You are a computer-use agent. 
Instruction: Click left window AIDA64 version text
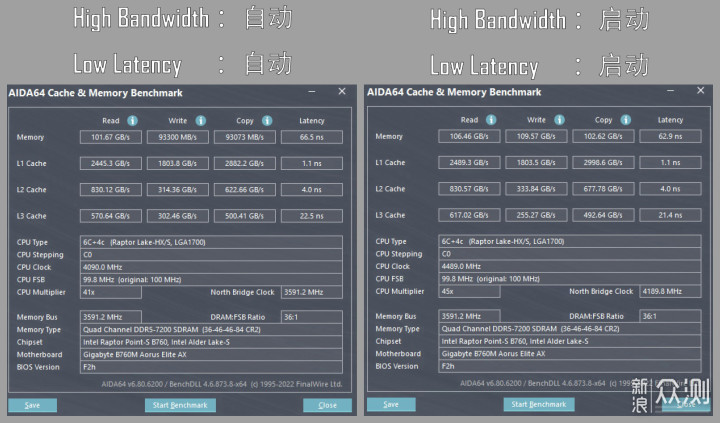222,384
